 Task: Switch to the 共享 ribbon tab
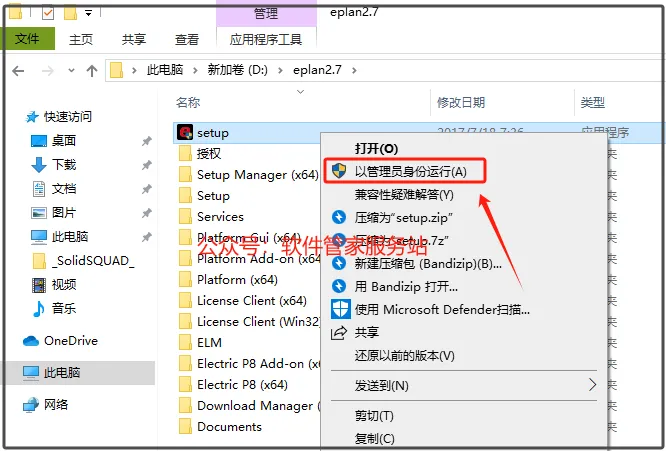(x=134, y=39)
